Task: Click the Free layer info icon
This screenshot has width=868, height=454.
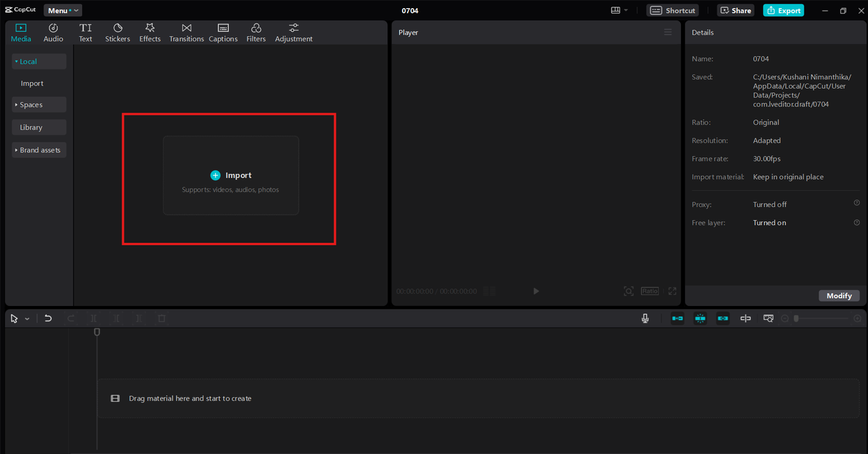Action: click(x=856, y=222)
